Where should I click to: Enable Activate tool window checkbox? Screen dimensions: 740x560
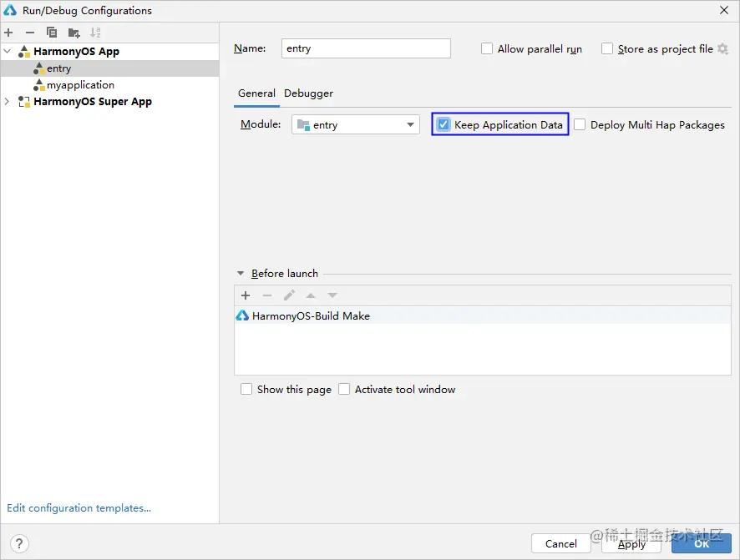344,389
